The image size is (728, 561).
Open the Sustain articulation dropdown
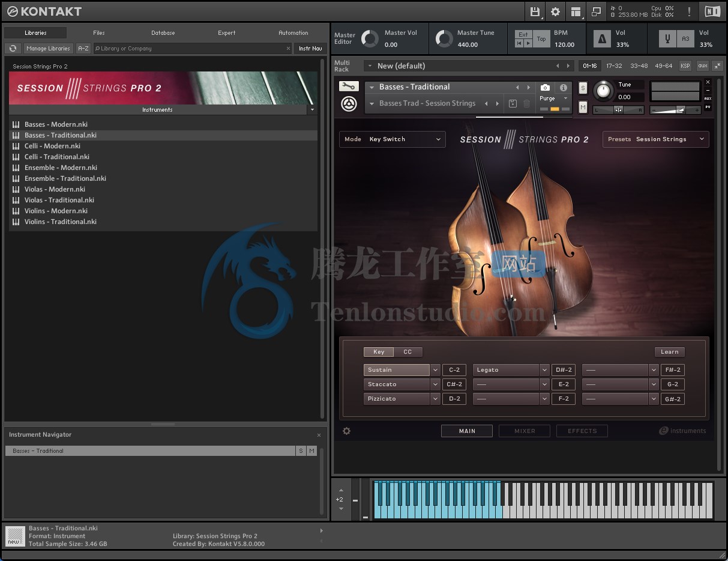click(435, 370)
